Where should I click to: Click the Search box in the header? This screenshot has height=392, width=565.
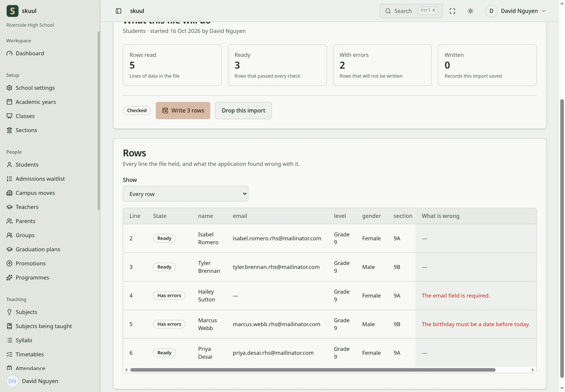(x=411, y=11)
